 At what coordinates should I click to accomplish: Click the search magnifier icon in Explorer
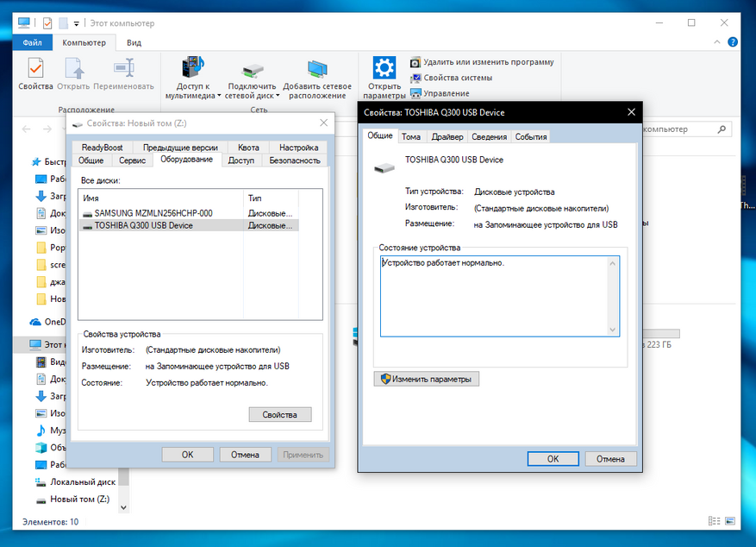tap(722, 129)
